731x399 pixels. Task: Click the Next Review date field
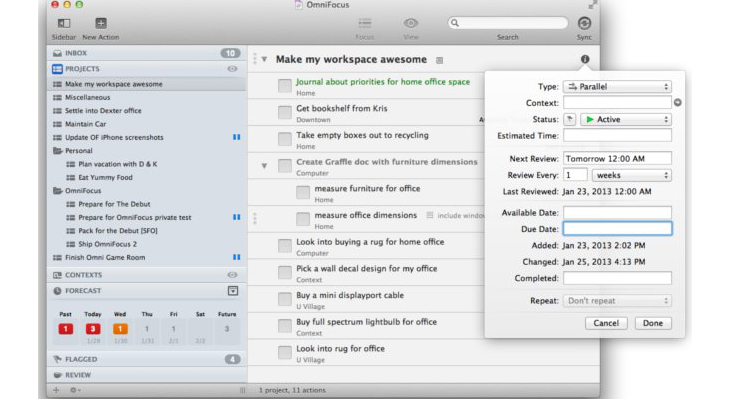617,158
